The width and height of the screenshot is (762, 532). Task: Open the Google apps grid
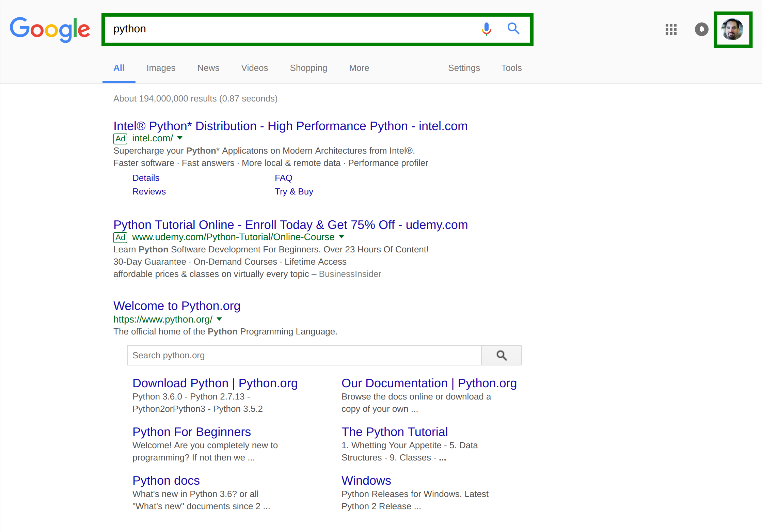click(x=671, y=29)
